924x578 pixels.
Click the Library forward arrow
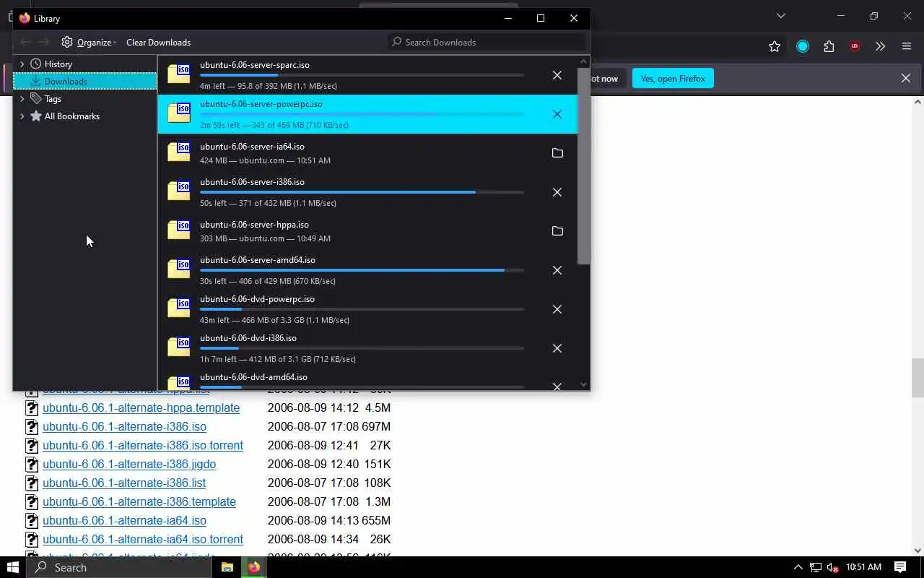pyautogui.click(x=44, y=42)
